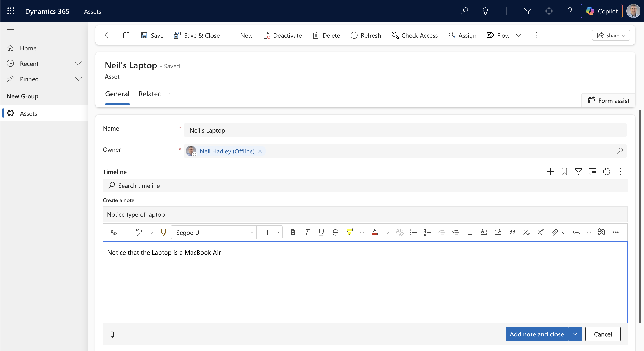Screen dimensions: 644x351
Task: Collapse the site map hamburger menu
Action: (x=10, y=31)
